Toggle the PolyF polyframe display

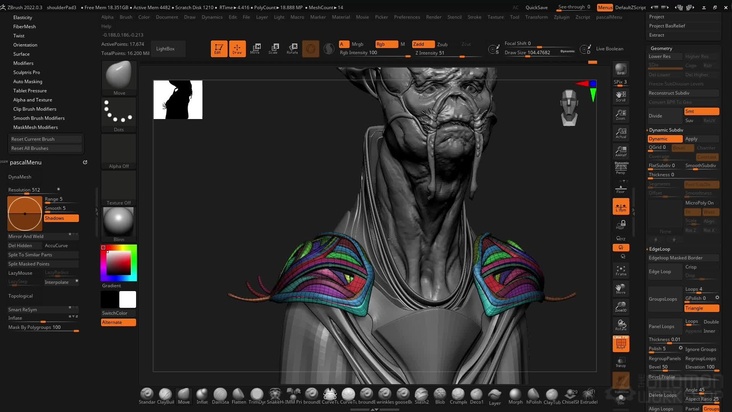621,344
